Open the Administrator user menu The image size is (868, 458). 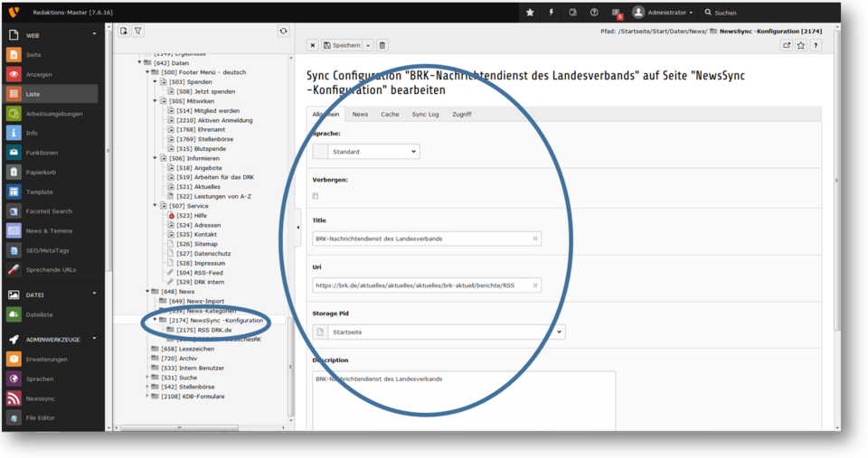665,13
